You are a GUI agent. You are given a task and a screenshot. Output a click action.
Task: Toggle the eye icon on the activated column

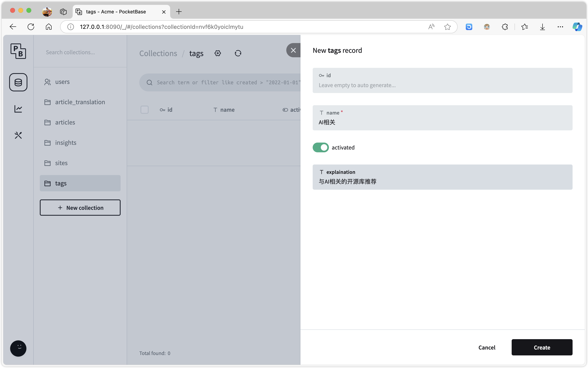285,110
